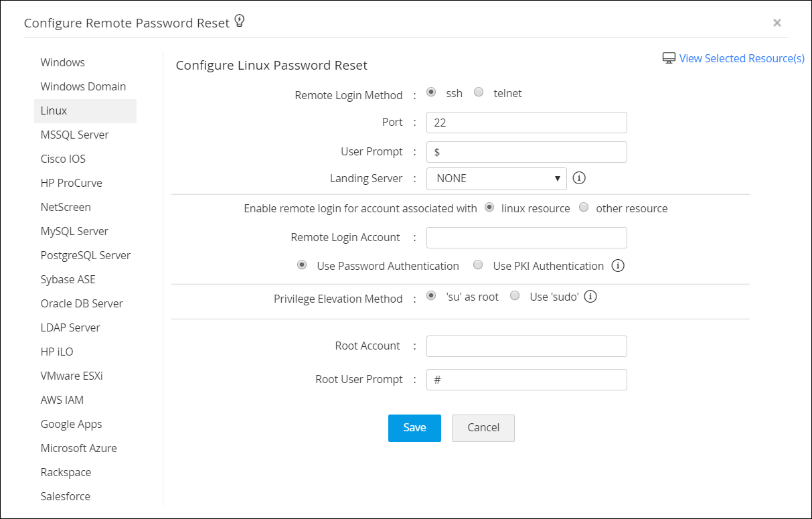The image size is (812, 519).
Task: Focus the Remote Login Account field
Action: pyautogui.click(x=527, y=238)
